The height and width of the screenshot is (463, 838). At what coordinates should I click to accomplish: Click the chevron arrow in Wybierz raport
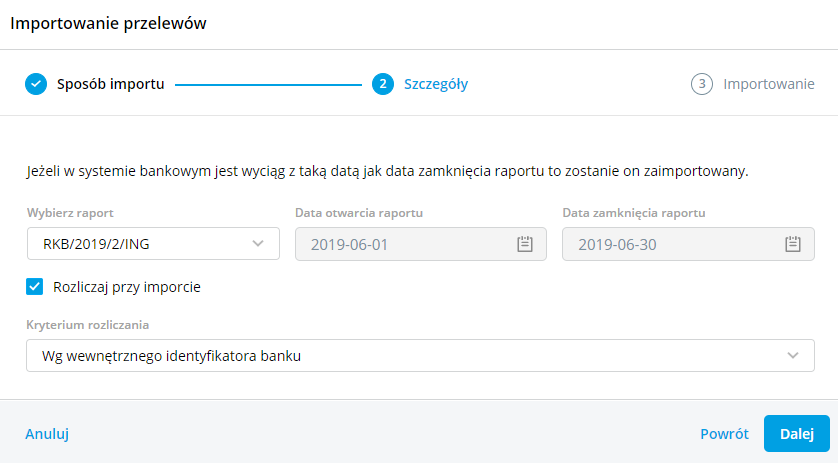point(258,244)
